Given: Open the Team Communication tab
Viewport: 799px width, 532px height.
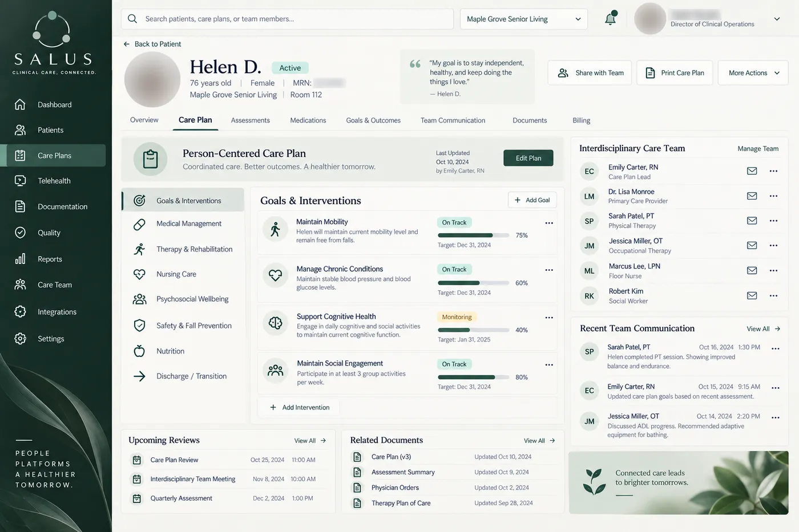Looking at the screenshot, I should coord(453,120).
